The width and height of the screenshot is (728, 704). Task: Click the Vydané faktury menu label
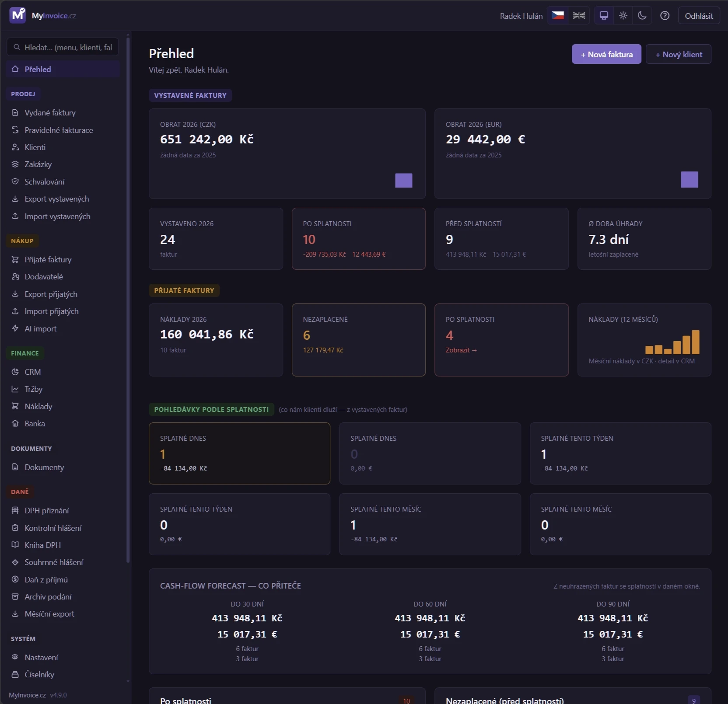[x=50, y=113]
